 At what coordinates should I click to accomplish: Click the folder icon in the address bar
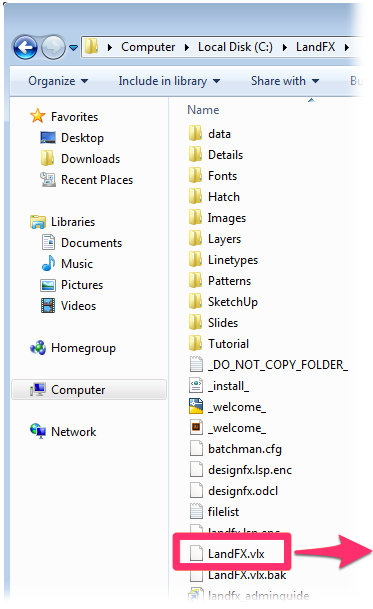92,47
